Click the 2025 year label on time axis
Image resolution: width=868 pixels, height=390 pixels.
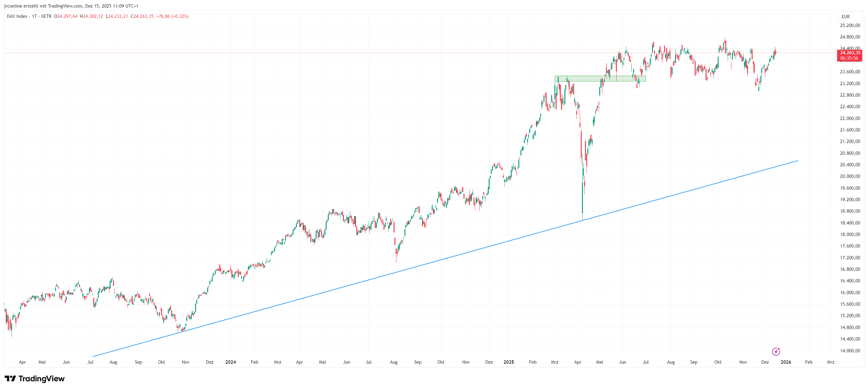point(508,362)
